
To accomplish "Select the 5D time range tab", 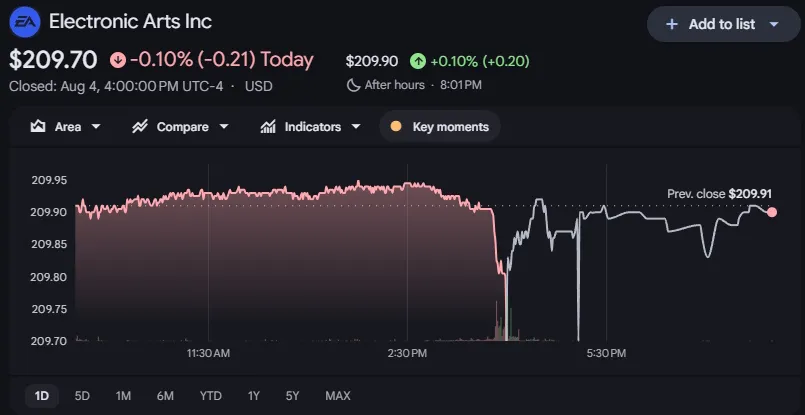I will click(x=82, y=396).
